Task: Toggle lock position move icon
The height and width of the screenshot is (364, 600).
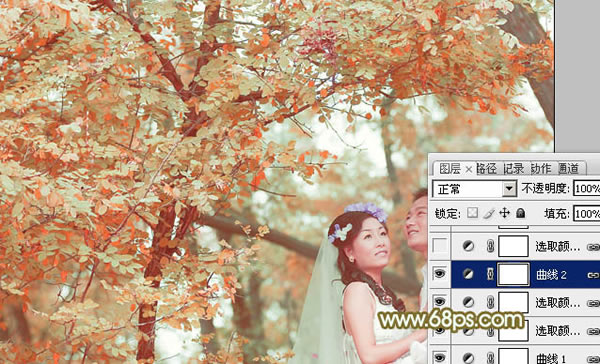Action: [505, 213]
